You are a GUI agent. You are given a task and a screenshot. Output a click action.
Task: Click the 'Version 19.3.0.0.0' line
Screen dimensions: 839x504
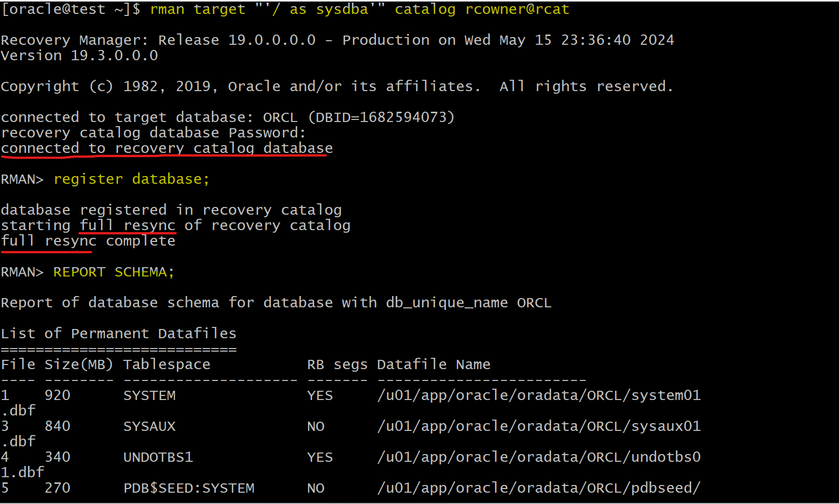(79, 56)
